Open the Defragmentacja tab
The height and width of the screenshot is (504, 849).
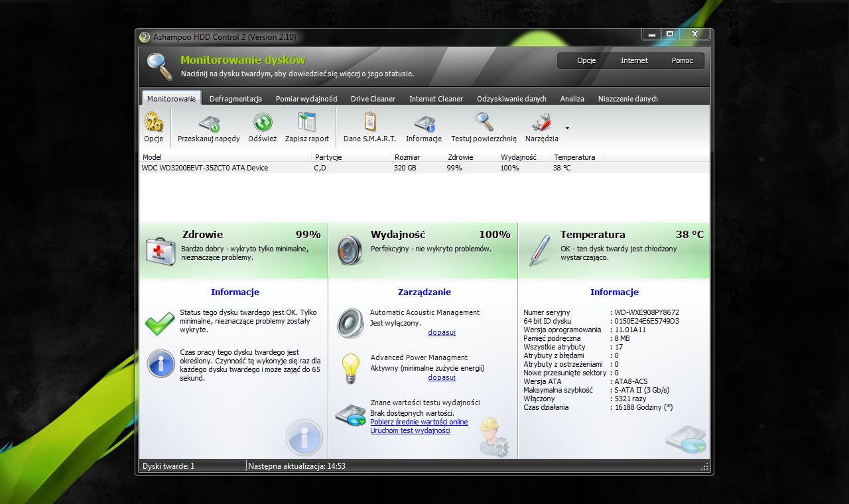tap(235, 99)
